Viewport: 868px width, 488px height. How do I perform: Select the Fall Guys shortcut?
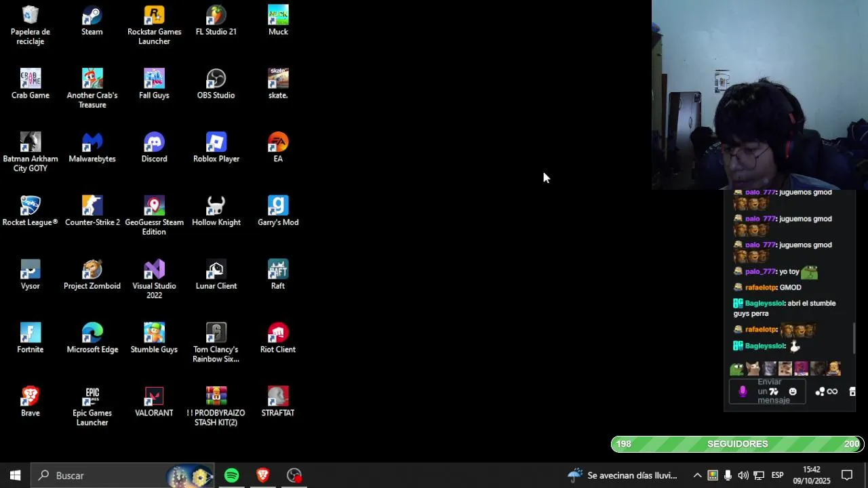[x=154, y=84]
